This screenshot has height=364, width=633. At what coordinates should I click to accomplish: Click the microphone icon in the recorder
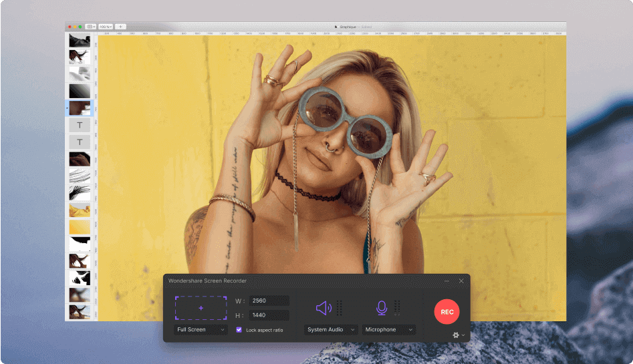point(382,308)
